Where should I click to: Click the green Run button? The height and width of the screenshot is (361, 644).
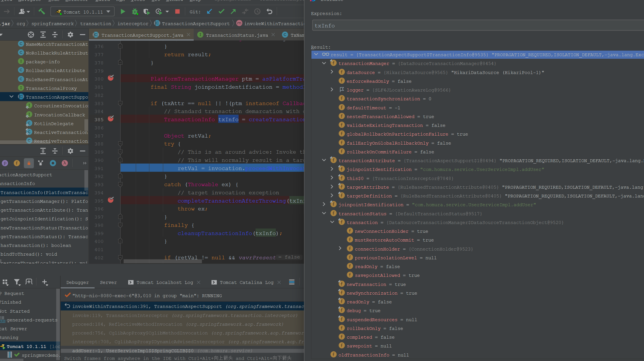[x=123, y=12]
